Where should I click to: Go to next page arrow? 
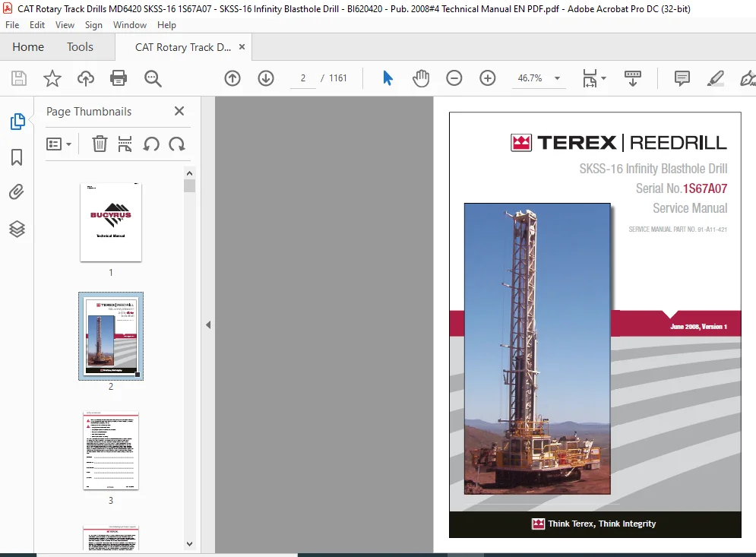point(266,78)
